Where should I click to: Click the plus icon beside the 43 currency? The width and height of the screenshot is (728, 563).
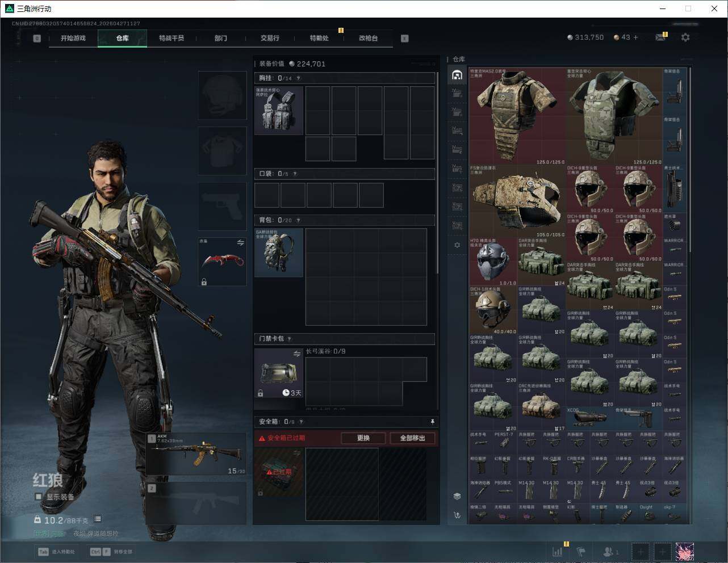[x=635, y=37]
